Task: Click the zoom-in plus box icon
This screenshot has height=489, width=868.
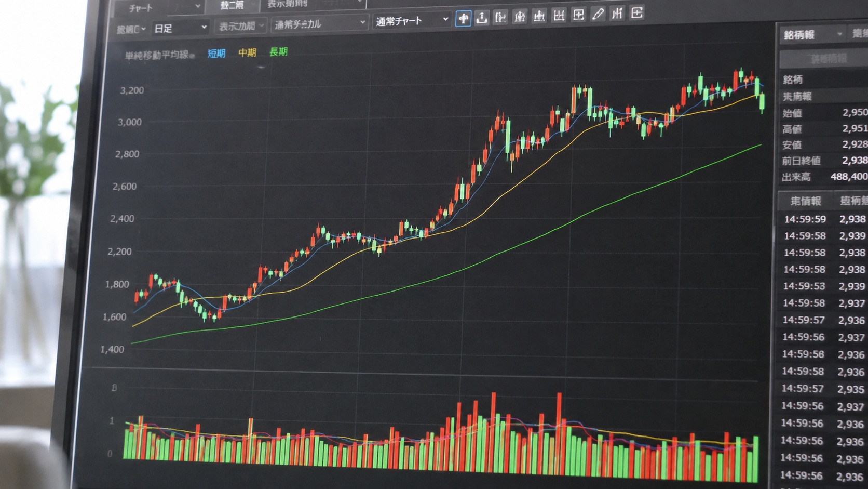Action: coord(578,15)
